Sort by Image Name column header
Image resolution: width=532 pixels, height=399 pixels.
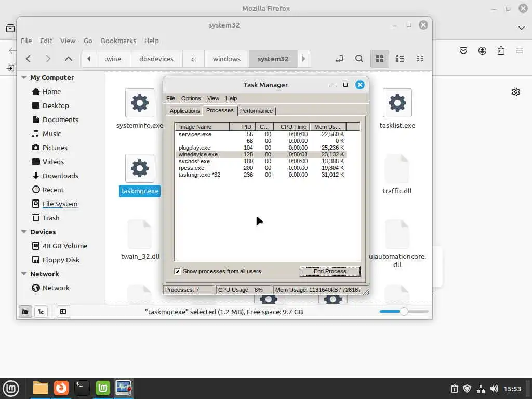202,127
